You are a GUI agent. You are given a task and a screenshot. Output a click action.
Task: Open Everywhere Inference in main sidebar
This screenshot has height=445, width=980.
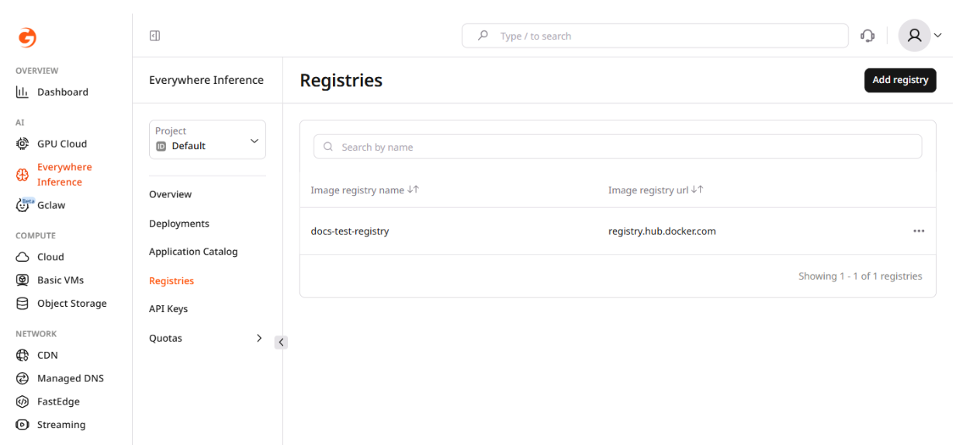tap(64, 175)
